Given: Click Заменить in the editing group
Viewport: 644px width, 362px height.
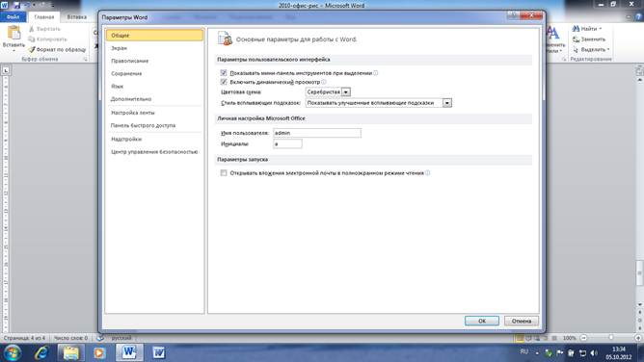Looking at the screenshot, I should tap(589, 39).
